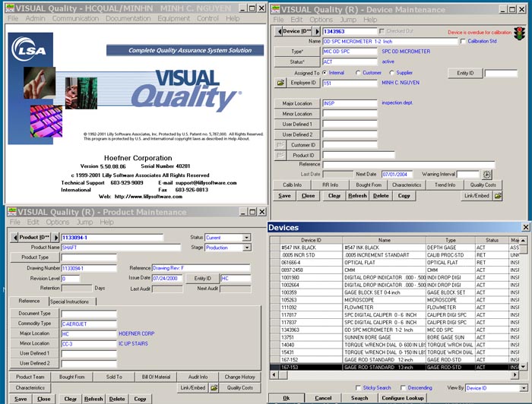The height and width of the screenshot is (404, 532).
Task: Click the folder icon beside Employee ID
Action: click(x=280, y=82)
